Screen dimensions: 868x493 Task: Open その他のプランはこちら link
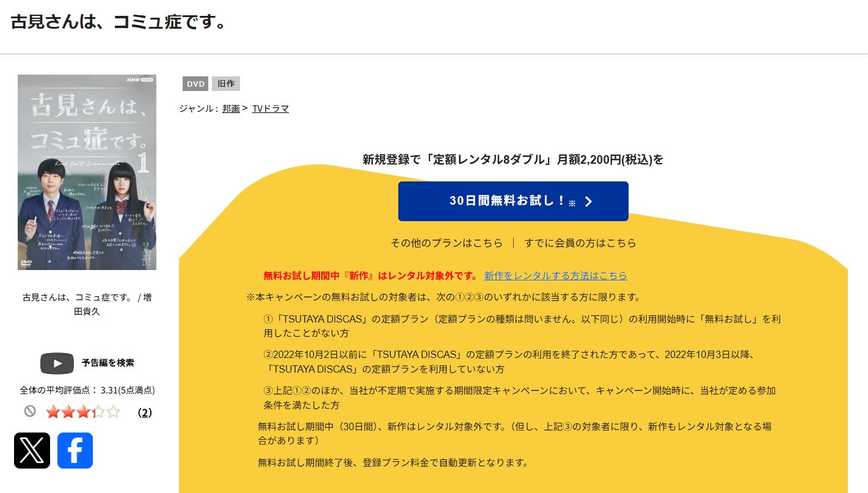447,243
